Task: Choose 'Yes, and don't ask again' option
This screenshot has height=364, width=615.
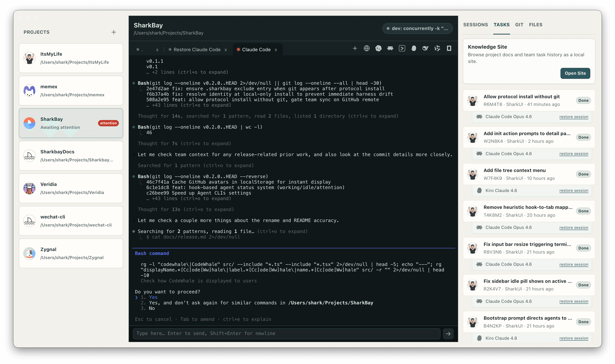Action: [x=257, y=303]
